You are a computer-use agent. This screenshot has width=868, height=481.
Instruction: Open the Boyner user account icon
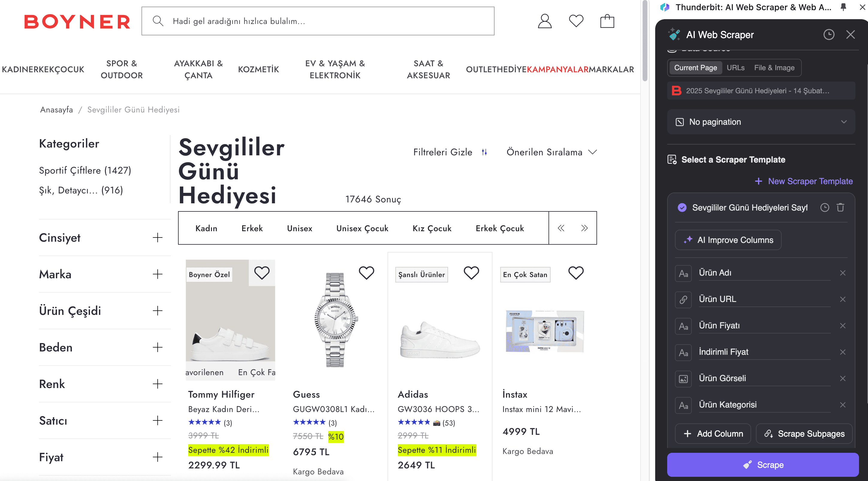click(545, 21)
